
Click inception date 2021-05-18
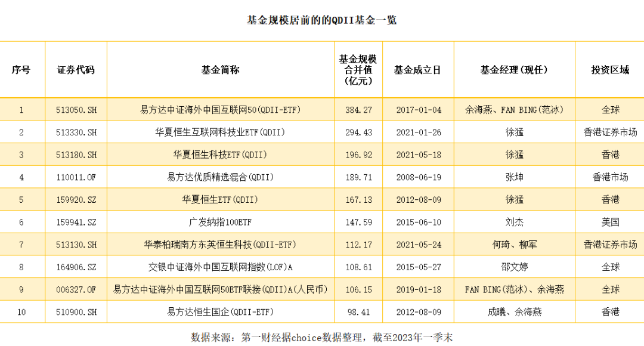[x=419, y=155]
